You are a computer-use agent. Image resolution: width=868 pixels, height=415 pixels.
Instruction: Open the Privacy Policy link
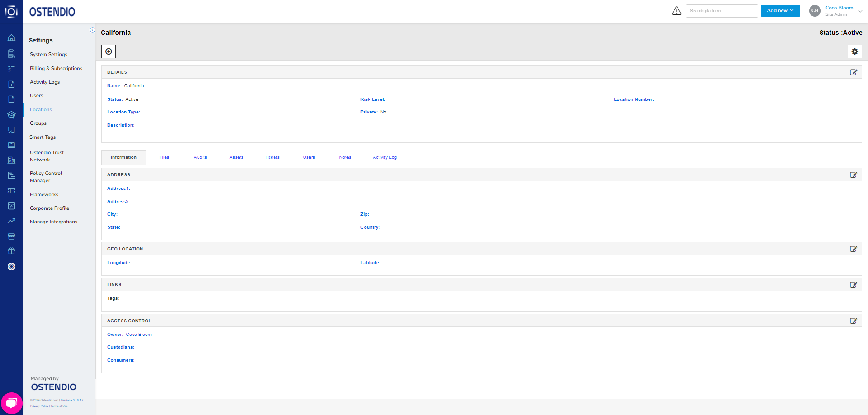39,406
